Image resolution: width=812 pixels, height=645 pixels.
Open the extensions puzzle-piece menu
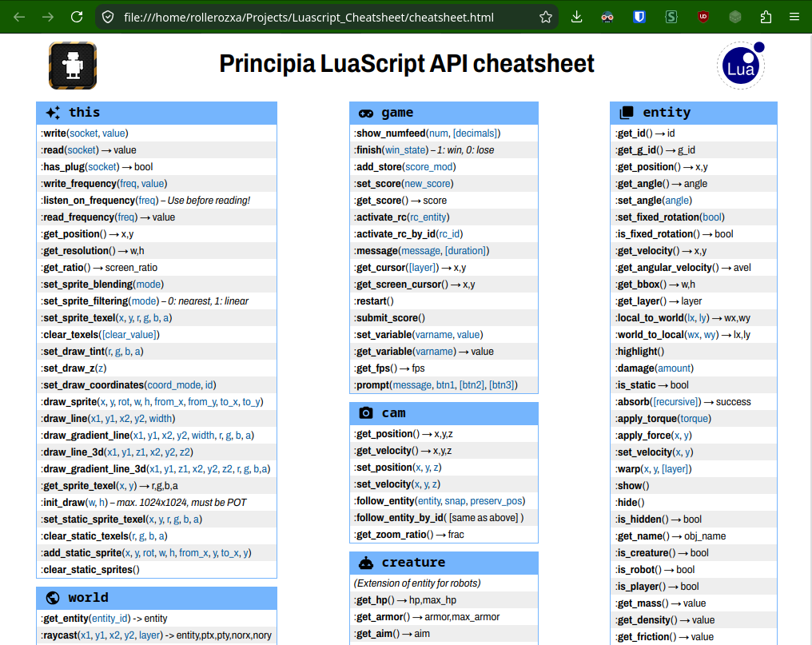(766, 17)
